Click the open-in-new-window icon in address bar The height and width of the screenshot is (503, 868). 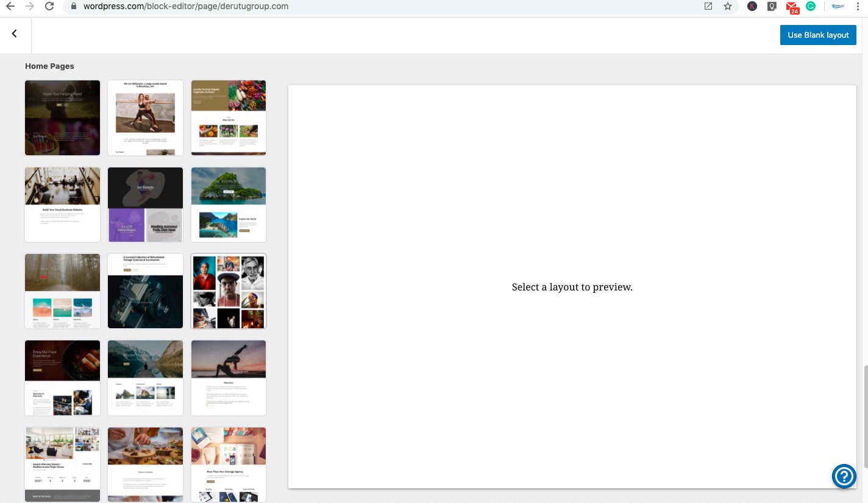click(708, 6)
